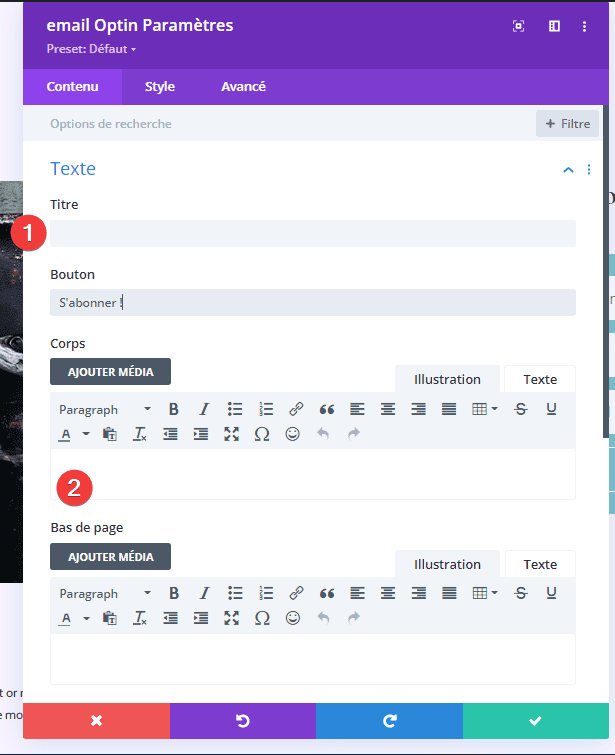615x755 pixels.
Task: Center align text in Corps editor
Action: point(388,409)
